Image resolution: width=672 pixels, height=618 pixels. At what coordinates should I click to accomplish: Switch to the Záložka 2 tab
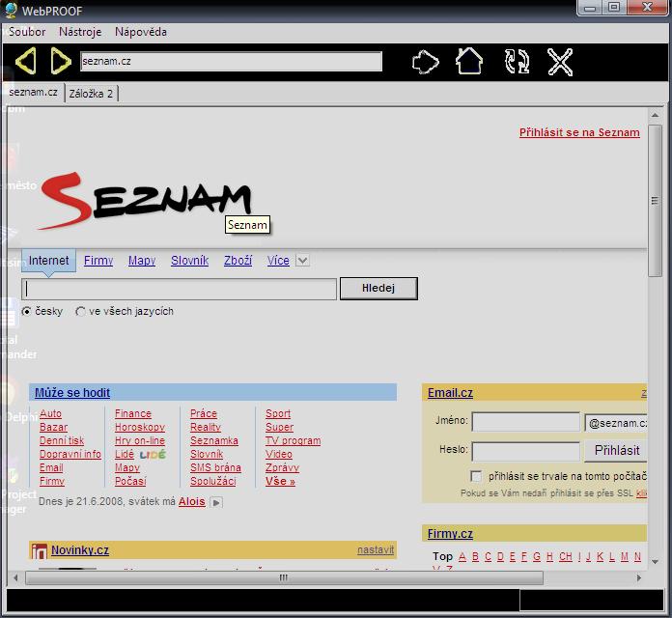91,94
